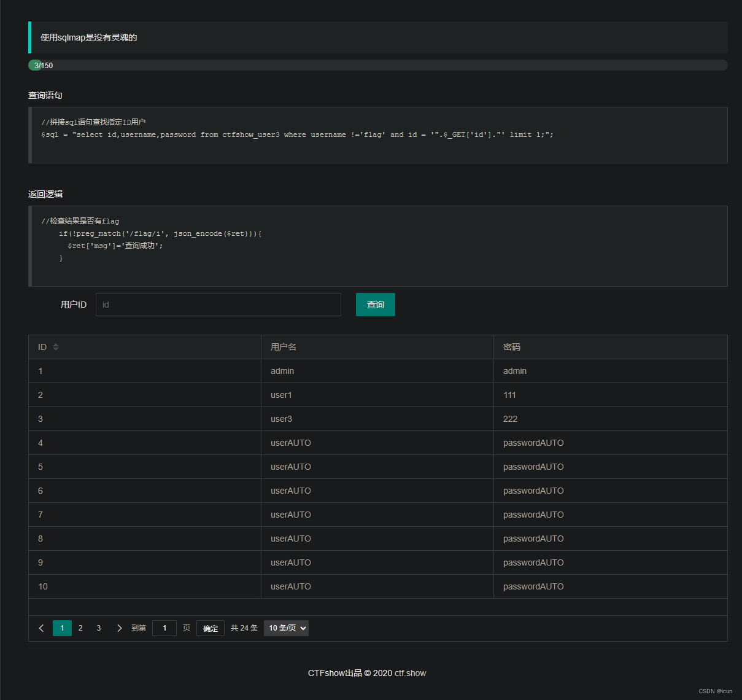The height and width of the screenshot is (700, 742).
Task: Click the 到第 page number field
Action: tap(164, 628)
